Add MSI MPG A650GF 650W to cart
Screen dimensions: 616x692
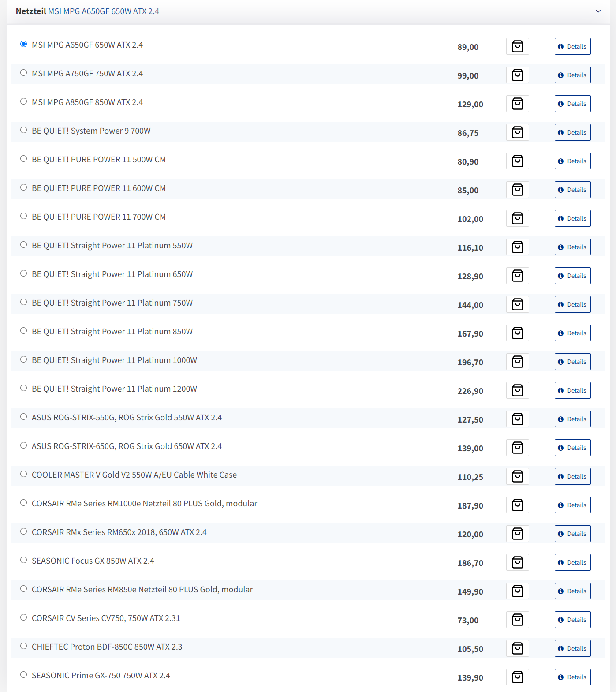(517, 46)
